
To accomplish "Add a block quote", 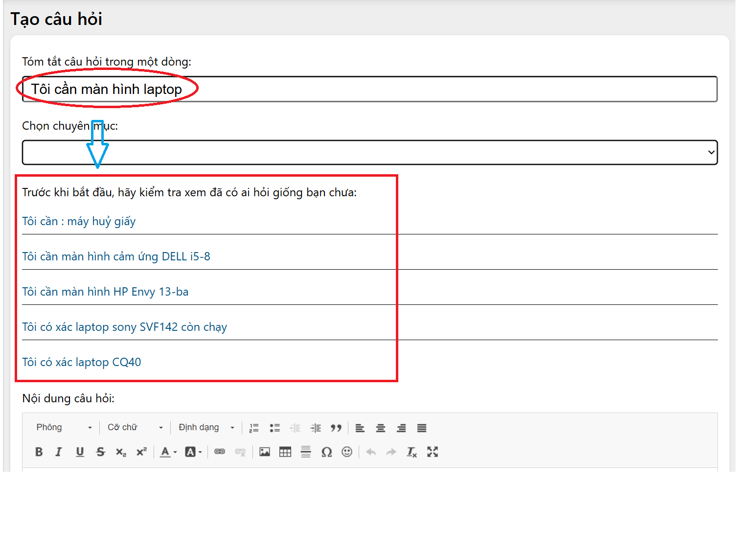I will (x=336, y=428).
